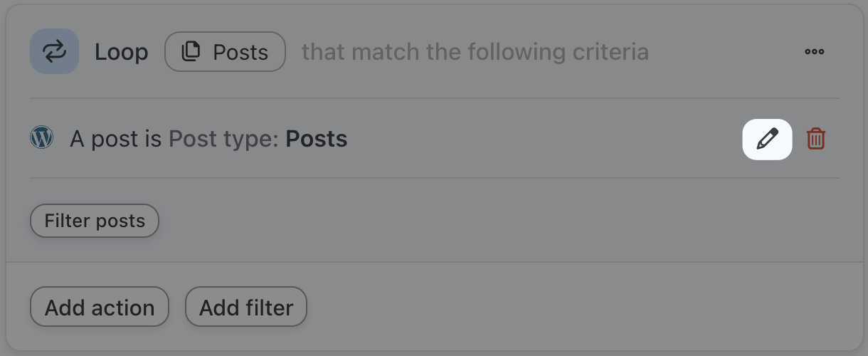This screenshot has width=868, height=356.
Task: Click the Loop arrows icon
Action: pos(54,51)
